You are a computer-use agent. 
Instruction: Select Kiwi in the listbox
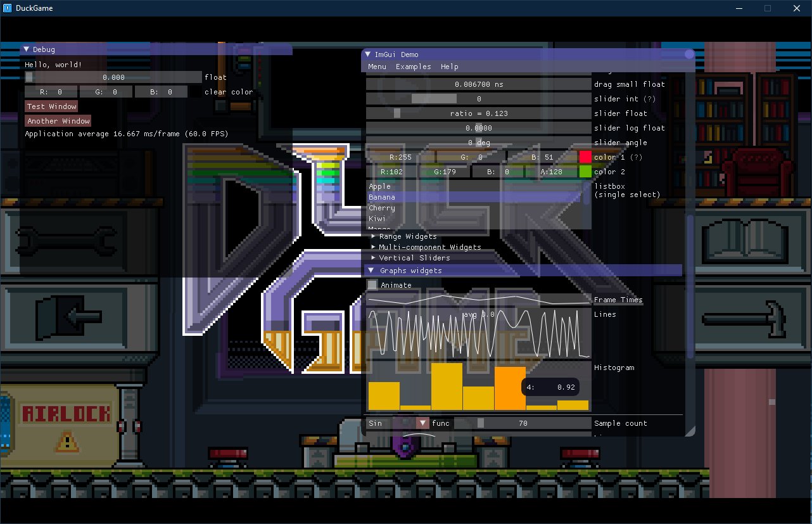pyautogui.click(x=475, y=219)
